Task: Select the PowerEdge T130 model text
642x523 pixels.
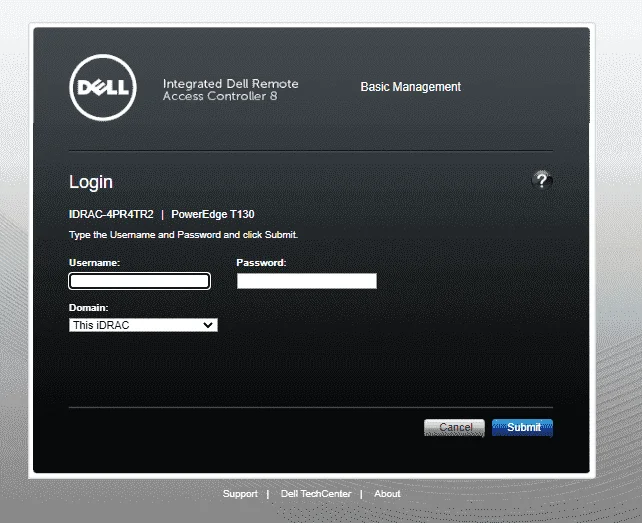Action: (213, 214)
